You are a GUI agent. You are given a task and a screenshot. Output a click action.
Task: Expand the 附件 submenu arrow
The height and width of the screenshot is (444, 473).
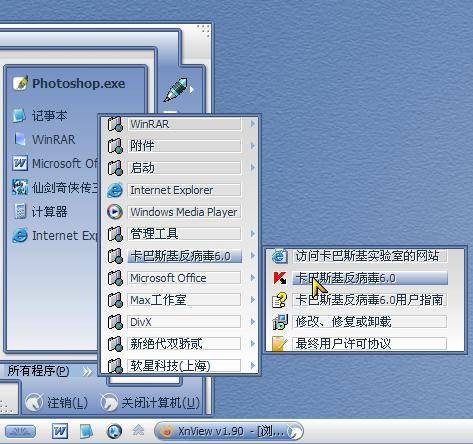pyautogui.click(x=253, y=146)
